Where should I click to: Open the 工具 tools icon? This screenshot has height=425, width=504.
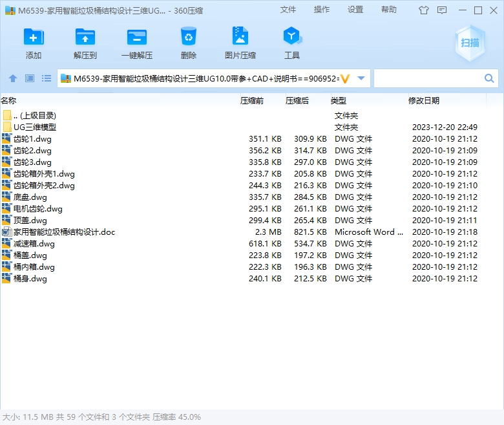tap(292, 36)
